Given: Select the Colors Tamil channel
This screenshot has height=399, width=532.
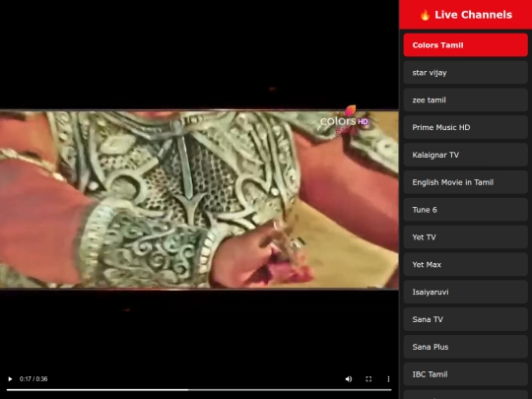Looking at the screenshot, I should (465, 45).
